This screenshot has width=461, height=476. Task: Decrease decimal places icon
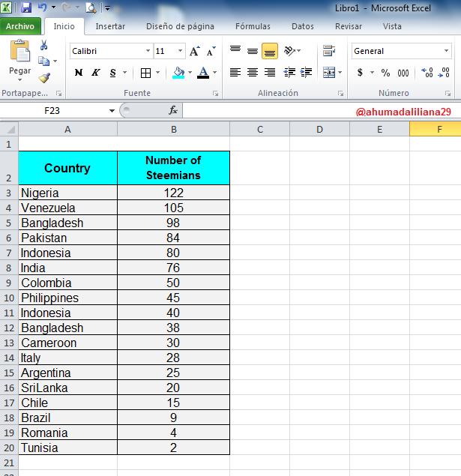(x=444, y=73)
